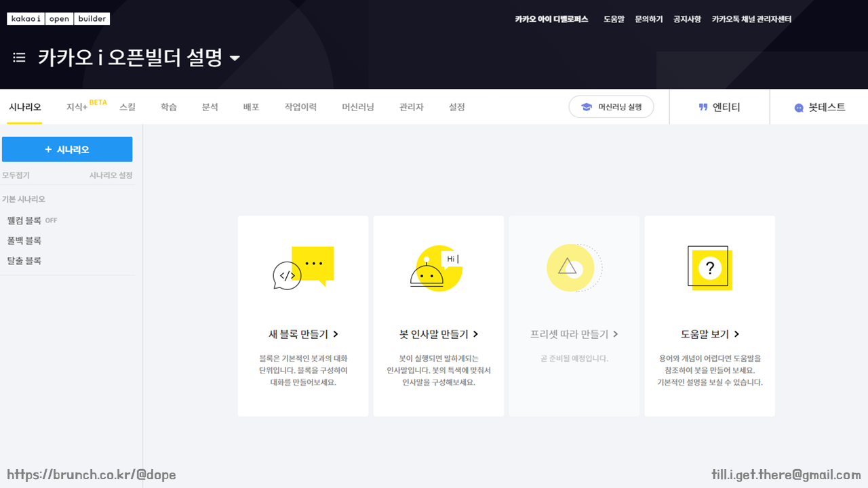The image size is (868, 488).
Task: Click the OFF label beside 웰컴 블록
Action: click(x=52, y=221)
